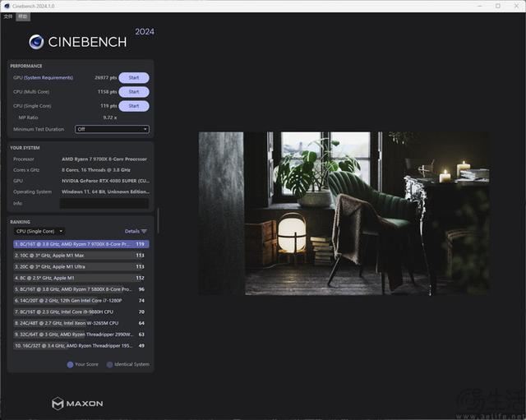Open the CPU (Single Core) ranking dropdown
The width and height of the screenshot is (526, 420).
(x=39, y=231)
